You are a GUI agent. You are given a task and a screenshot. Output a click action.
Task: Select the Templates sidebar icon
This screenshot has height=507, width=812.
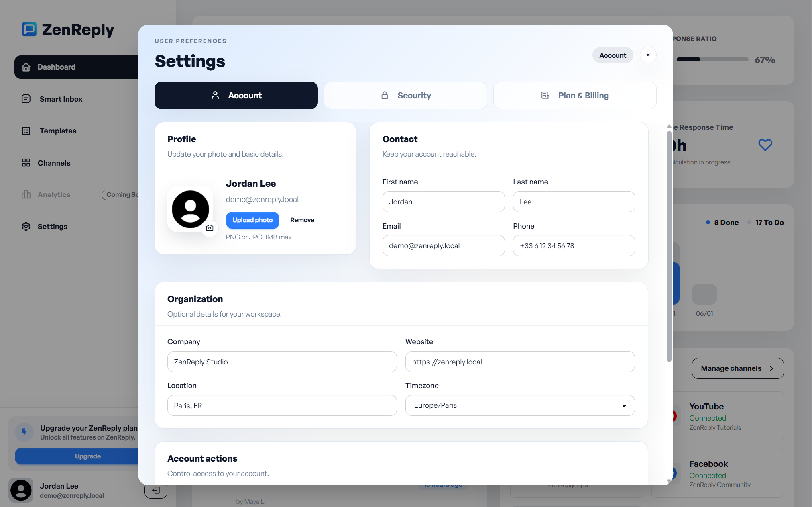click(x=26, y=131)
